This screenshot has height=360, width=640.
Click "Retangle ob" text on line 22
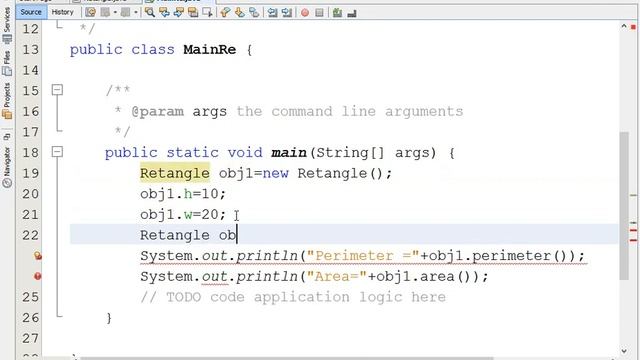pos(188,235)
